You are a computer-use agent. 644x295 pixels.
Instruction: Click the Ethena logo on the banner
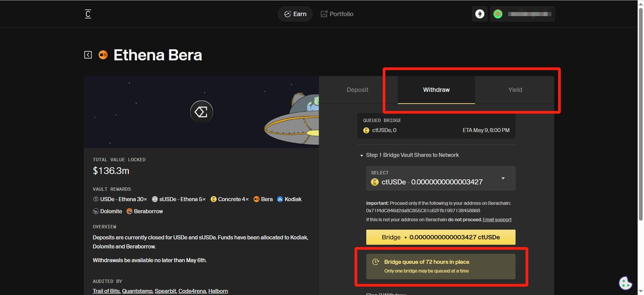tap(202, 112)
